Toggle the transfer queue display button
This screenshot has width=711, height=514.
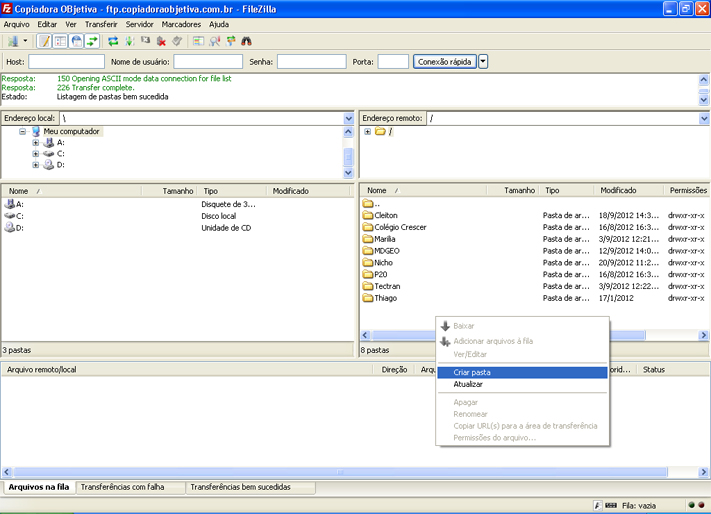(x=92, y=41)
